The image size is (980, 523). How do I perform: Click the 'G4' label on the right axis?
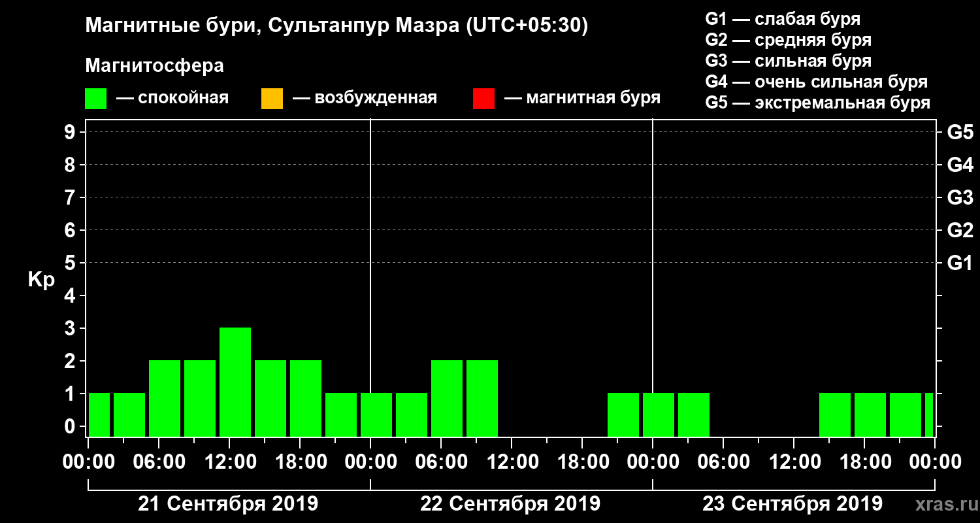coord(960,165)
